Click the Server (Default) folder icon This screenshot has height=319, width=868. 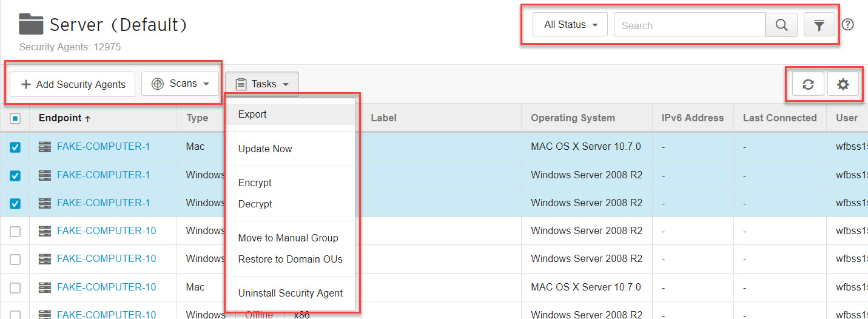[x=31, y=25]
